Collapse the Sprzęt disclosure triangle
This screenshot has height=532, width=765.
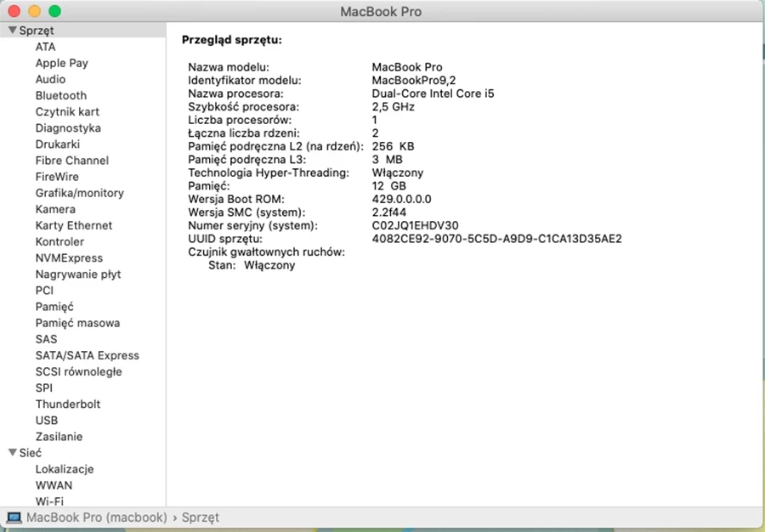pos(13,31)
